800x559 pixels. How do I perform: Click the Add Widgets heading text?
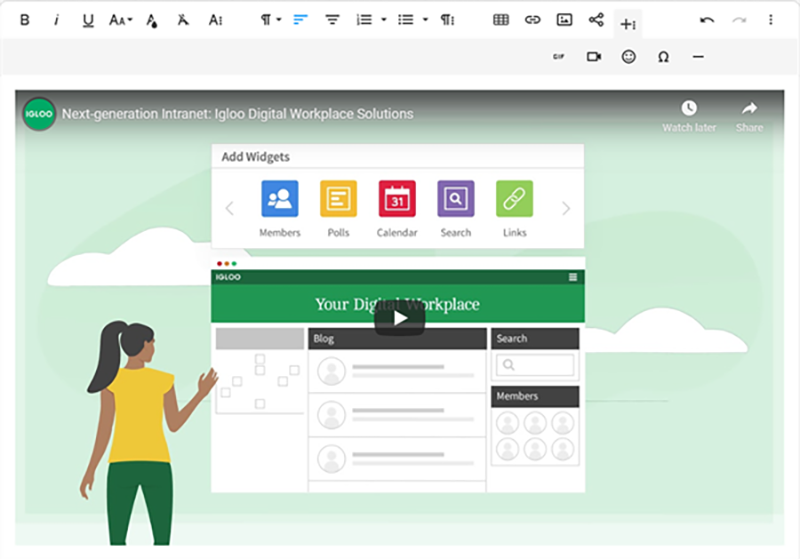point(256,157)
